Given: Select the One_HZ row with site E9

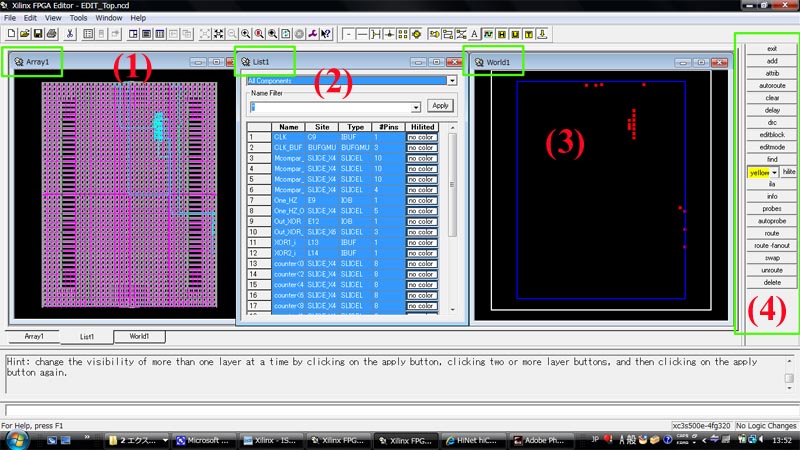Looking at the screenshot, I should coord(342,201).
